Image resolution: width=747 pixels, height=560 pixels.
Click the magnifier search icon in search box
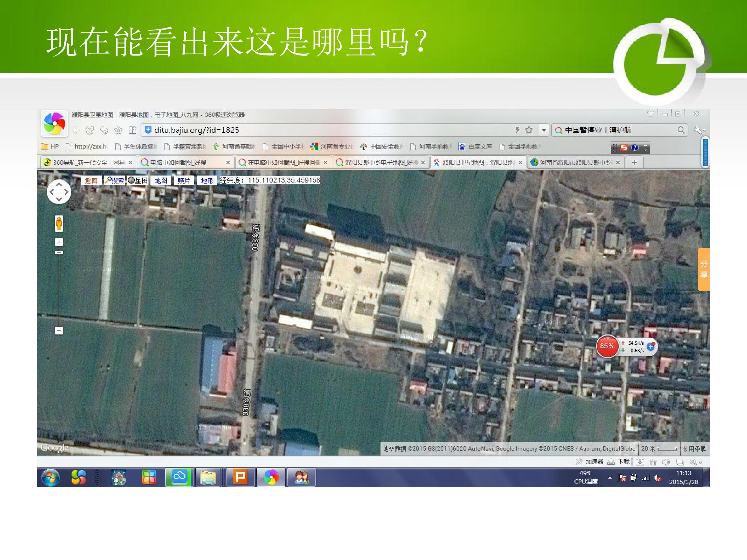[x=681, y=130]
